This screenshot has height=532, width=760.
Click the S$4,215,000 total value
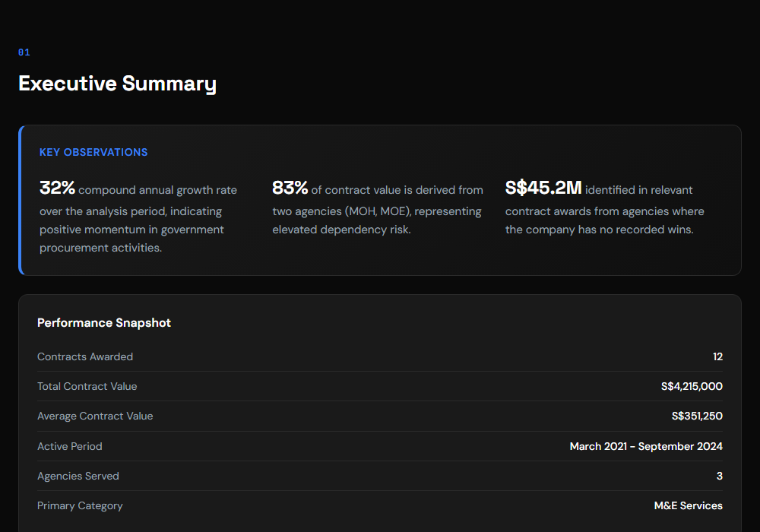(692, 386)
